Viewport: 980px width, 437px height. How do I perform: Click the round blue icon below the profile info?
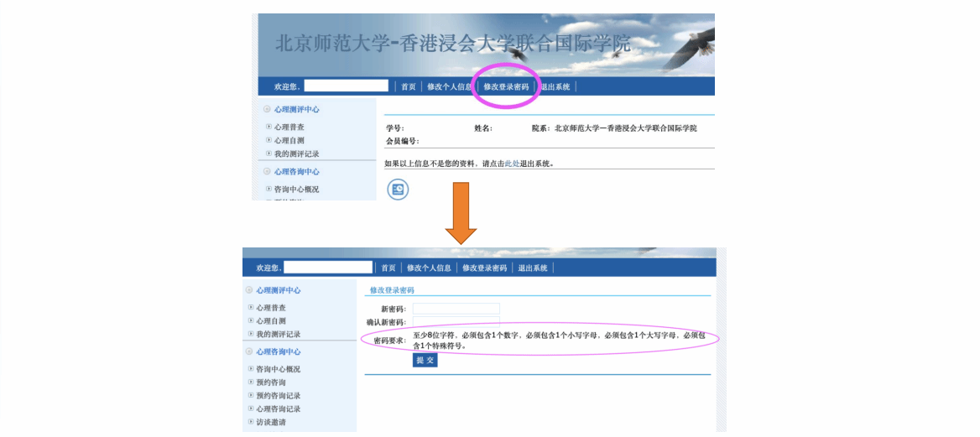pyautogui.click(x=398, y=190)
